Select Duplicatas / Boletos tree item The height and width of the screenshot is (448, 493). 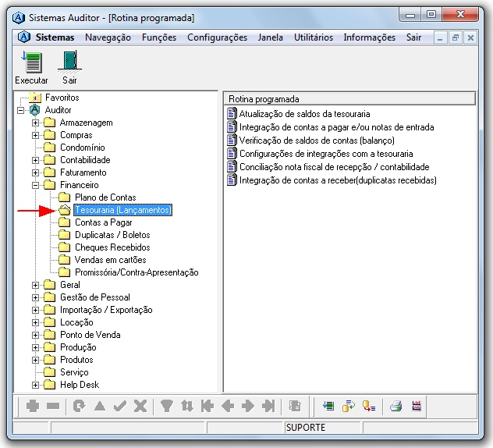[112, 235]
